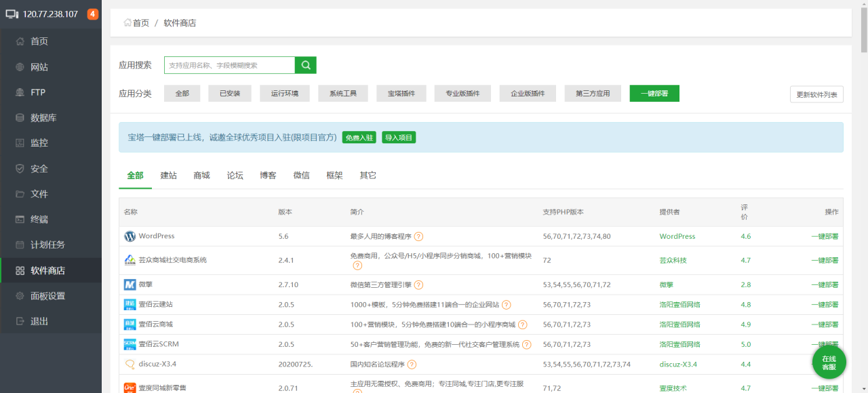Open 面板设置 from the sidebar
Viewport: 868px width, 393px height.
(47, 296)
